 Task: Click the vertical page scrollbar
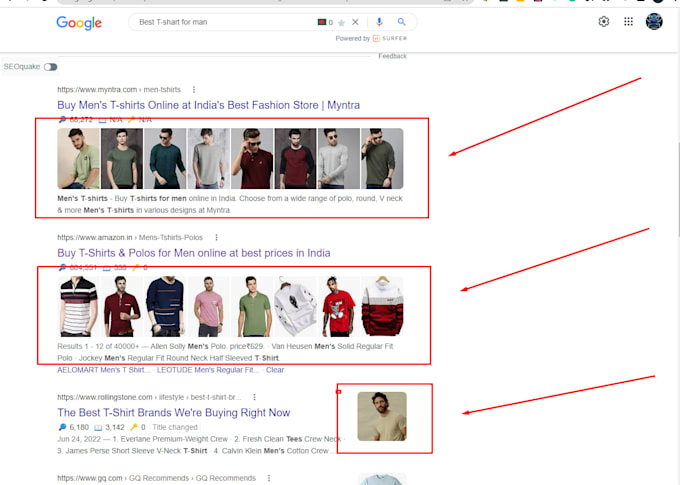tap(677, 191)
